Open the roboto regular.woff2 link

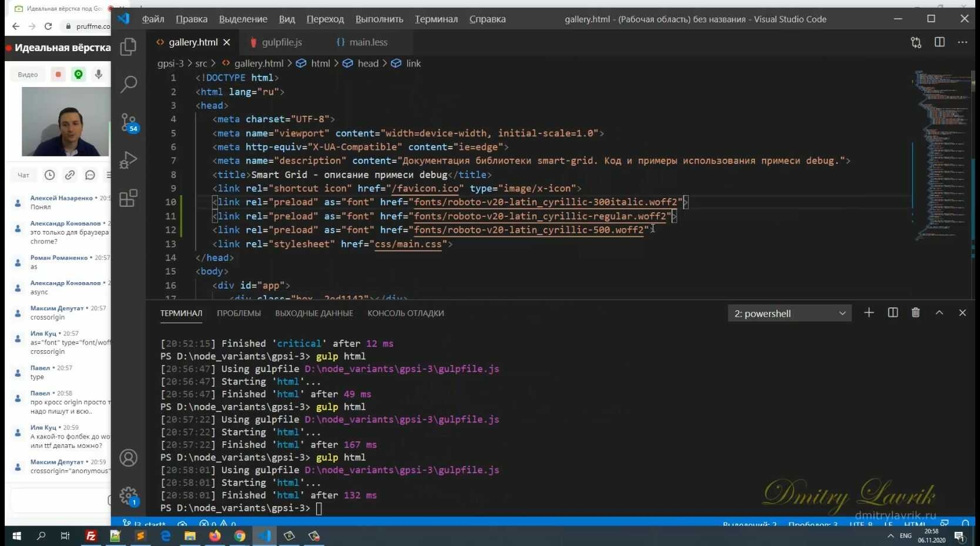pyautogui.click(x=540, y=216)
